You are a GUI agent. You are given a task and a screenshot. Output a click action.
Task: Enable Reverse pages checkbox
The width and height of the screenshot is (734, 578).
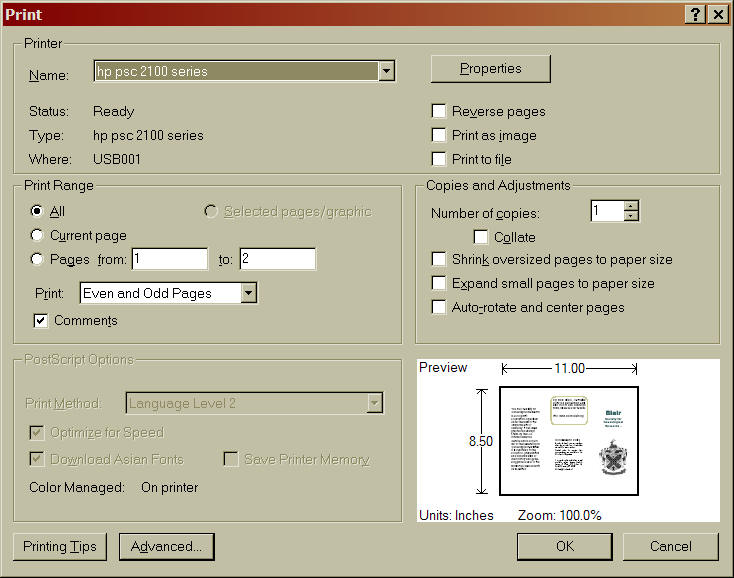(439, 111)
